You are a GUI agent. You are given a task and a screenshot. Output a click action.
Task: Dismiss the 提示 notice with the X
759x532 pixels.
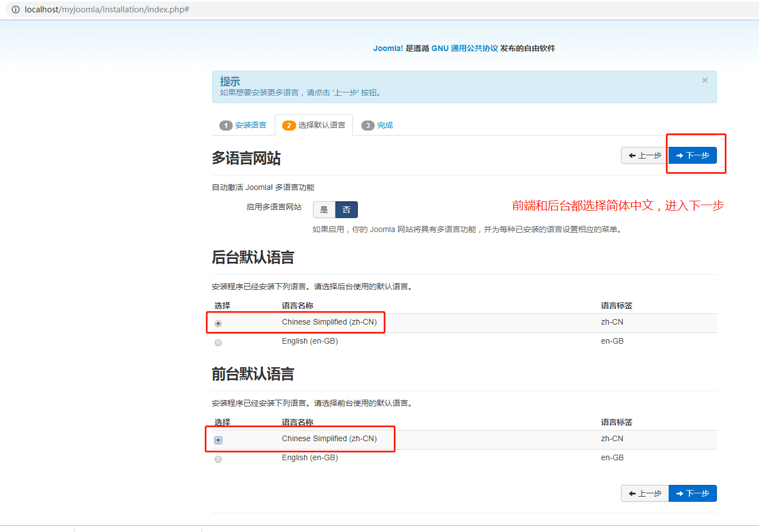tap(705, 80)
